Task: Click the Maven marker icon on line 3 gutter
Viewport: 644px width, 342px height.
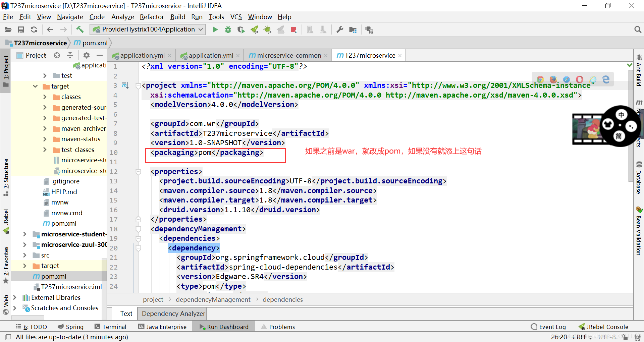Action: [x=125, y=85]
